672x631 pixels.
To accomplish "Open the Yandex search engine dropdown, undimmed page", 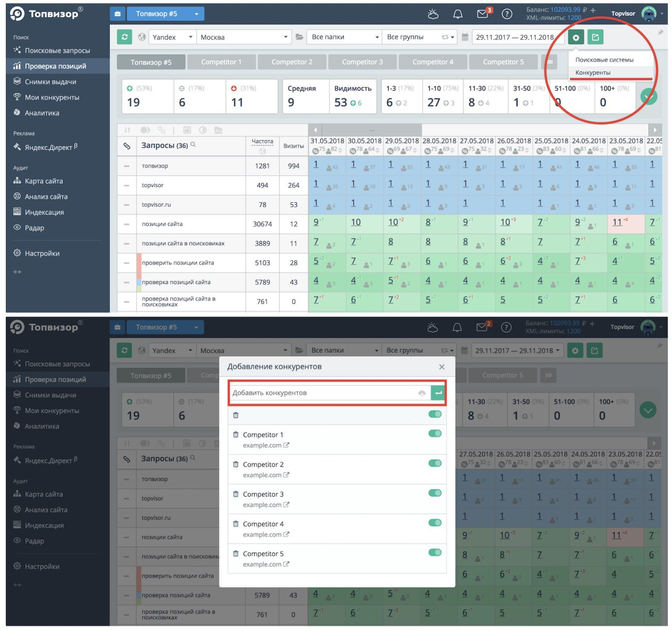I will point(171,37).
